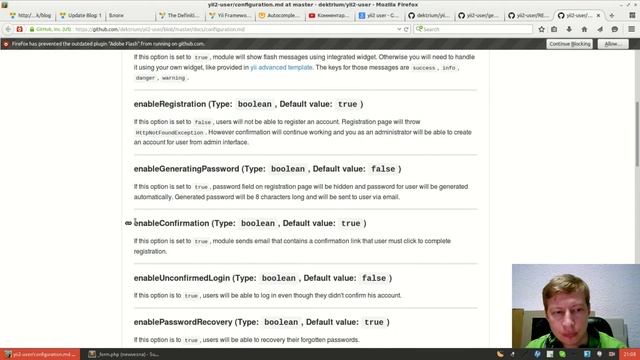This screenshot has width=640, height=360.
Task: Open the URL history dropdown arrow
Action: click(x=399, y=29)
